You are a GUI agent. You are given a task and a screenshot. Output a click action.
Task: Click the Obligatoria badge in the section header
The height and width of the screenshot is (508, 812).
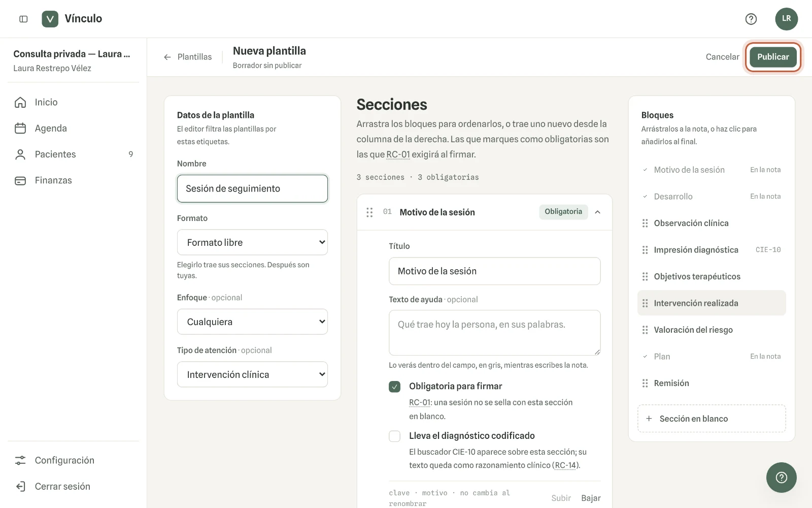563,212
